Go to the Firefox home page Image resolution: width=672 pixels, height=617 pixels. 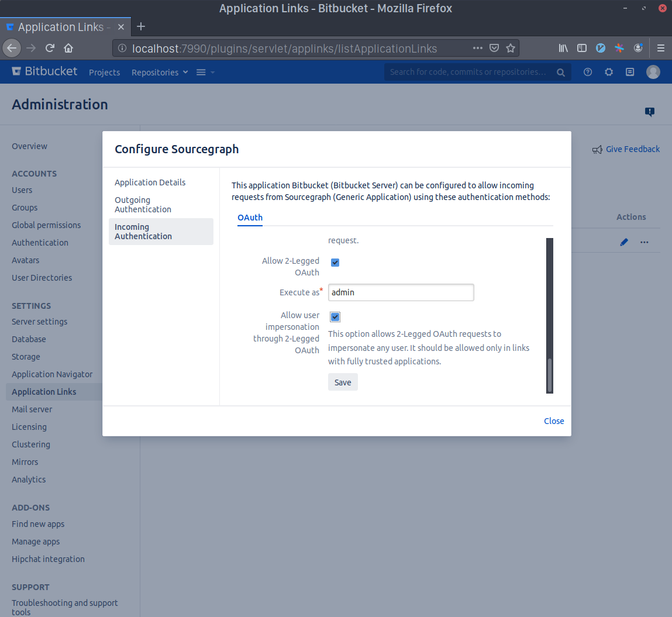pyautogui.click(x=68, y=48)
